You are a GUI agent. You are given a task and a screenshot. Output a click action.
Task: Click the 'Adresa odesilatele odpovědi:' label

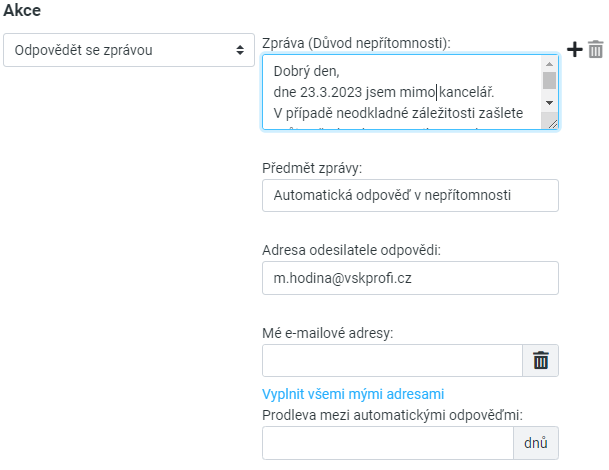[350, 250]
